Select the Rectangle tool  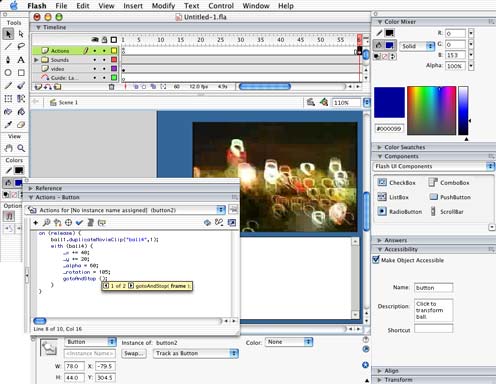click(21, 72)
